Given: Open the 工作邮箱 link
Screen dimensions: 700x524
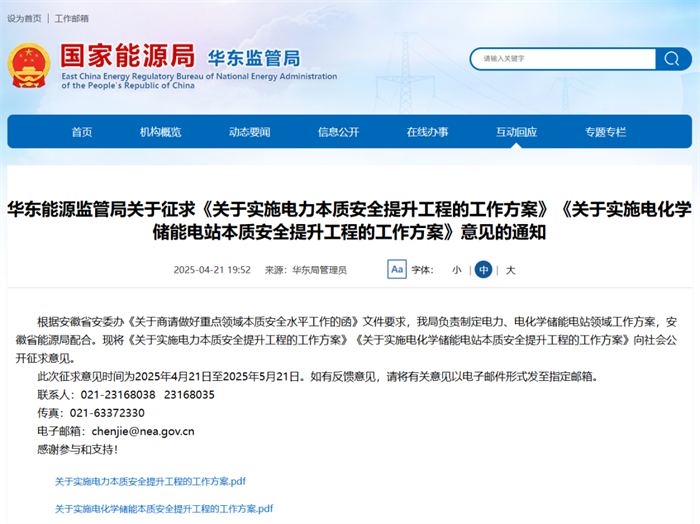Looking at the screenshot, I should 72,18.
